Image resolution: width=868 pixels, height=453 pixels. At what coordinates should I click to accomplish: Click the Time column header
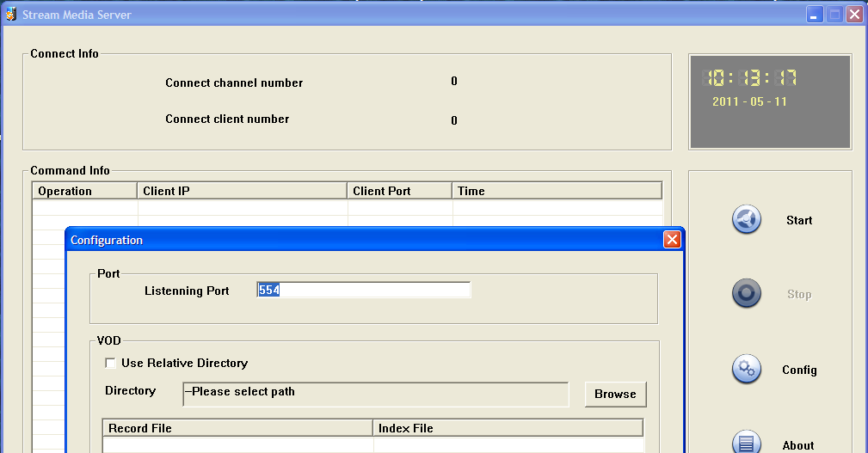click(557, 191)
